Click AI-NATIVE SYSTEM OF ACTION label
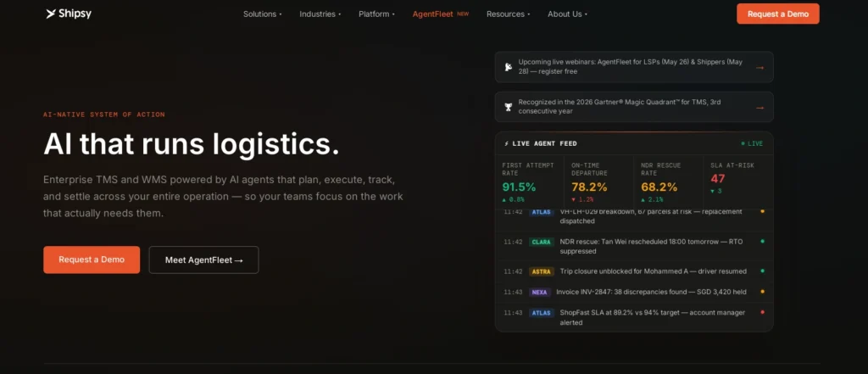The width and height of the screenshot is (868, 374). [104, 114]
